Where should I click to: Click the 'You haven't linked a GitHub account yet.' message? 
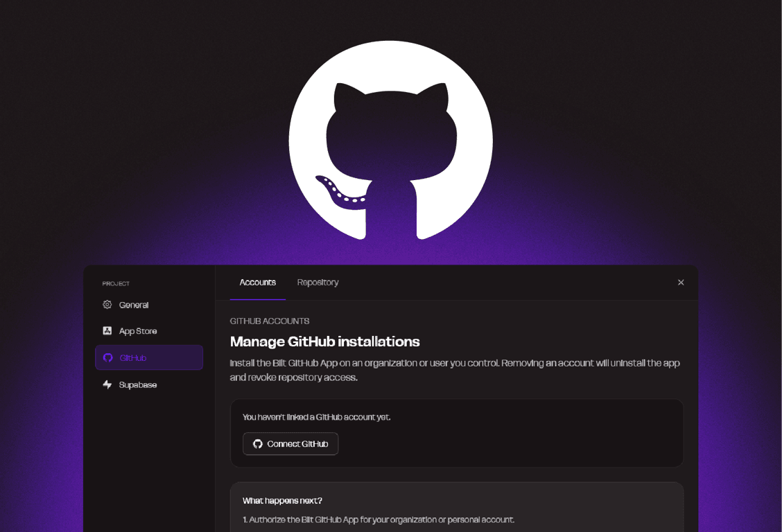pyautogui.click(x=317, y=417)
